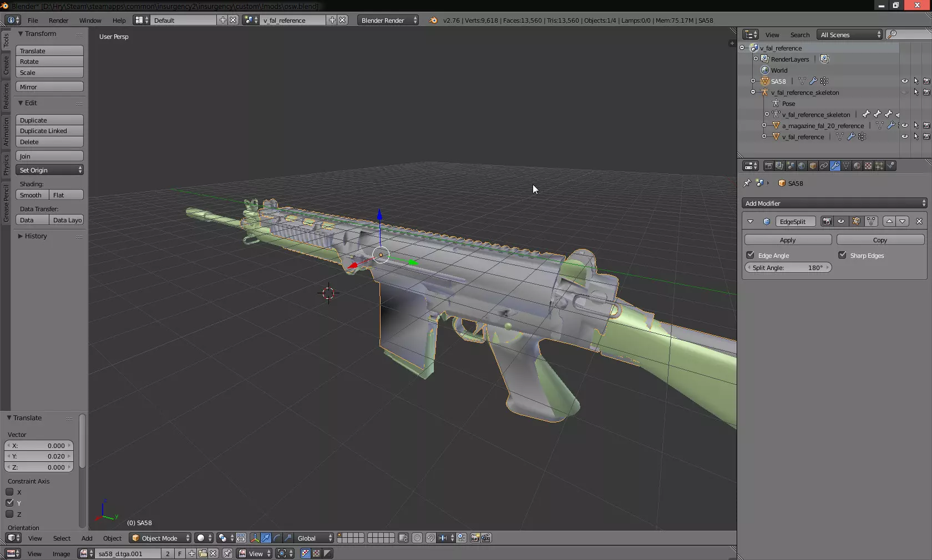Image resolution: width=932 pixels, height=560 pixels.
Task: Move EdgeSplit modifier up in stack
Action: click(x=889, y=221)
